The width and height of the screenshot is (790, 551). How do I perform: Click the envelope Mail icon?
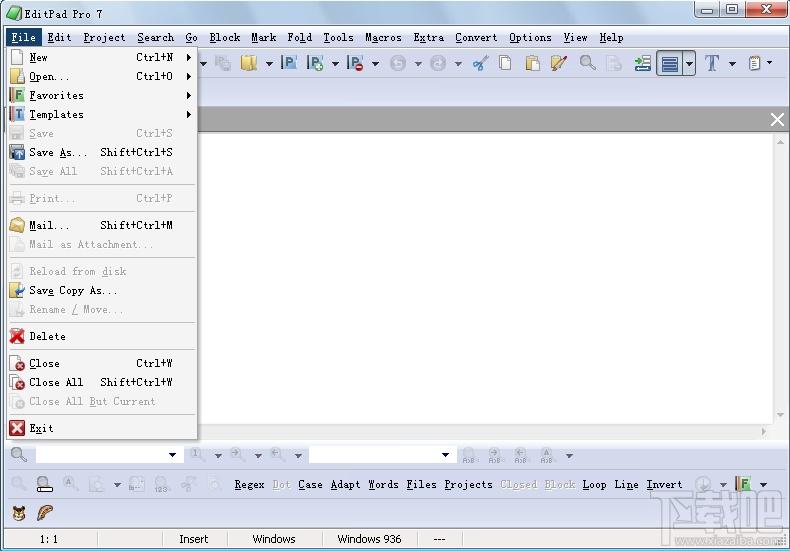pos(17,225)
